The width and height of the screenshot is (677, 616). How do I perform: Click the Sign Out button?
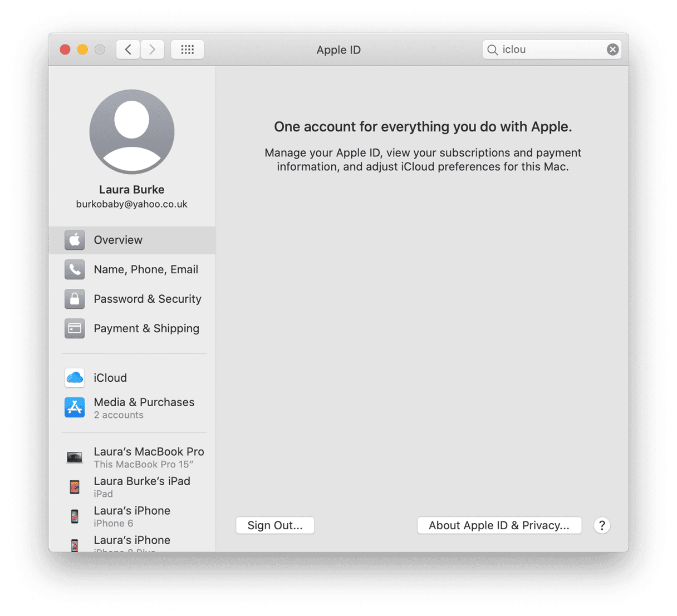(x=275, y=525)
